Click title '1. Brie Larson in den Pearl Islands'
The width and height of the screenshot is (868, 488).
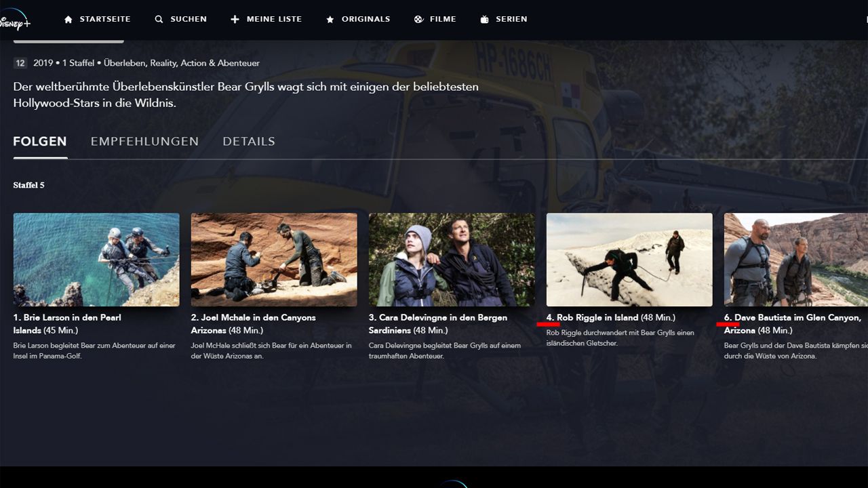pyautogui.click(x=67, y=324)
